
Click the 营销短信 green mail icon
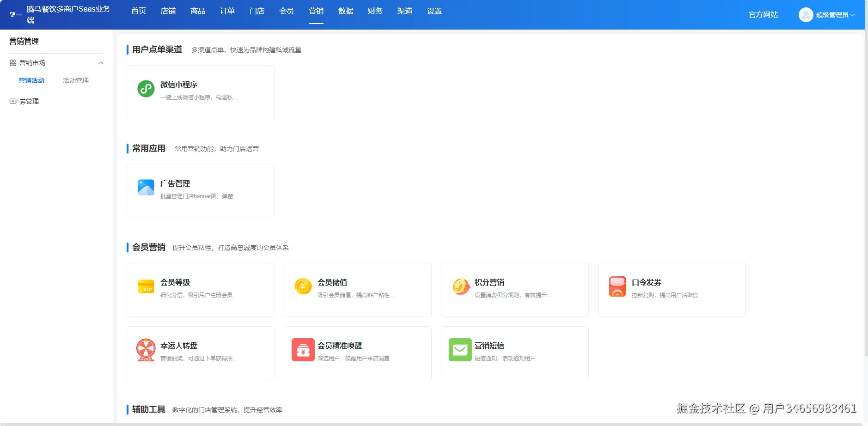460,350
